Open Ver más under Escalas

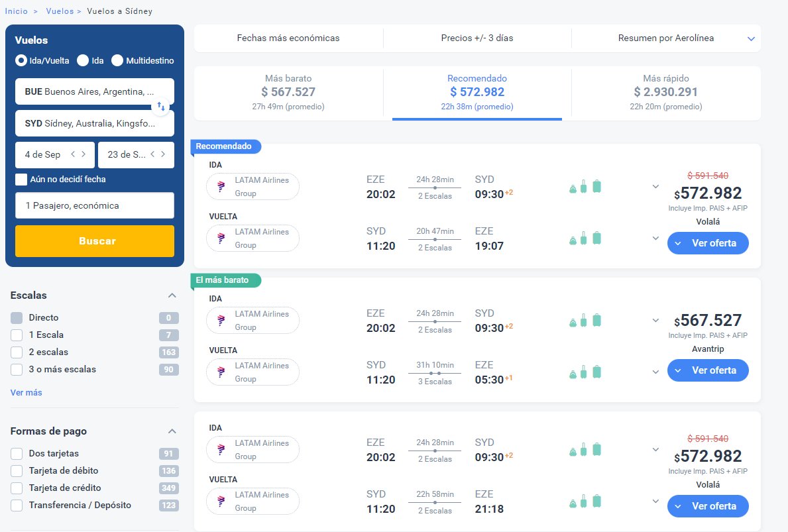(26, 393)
